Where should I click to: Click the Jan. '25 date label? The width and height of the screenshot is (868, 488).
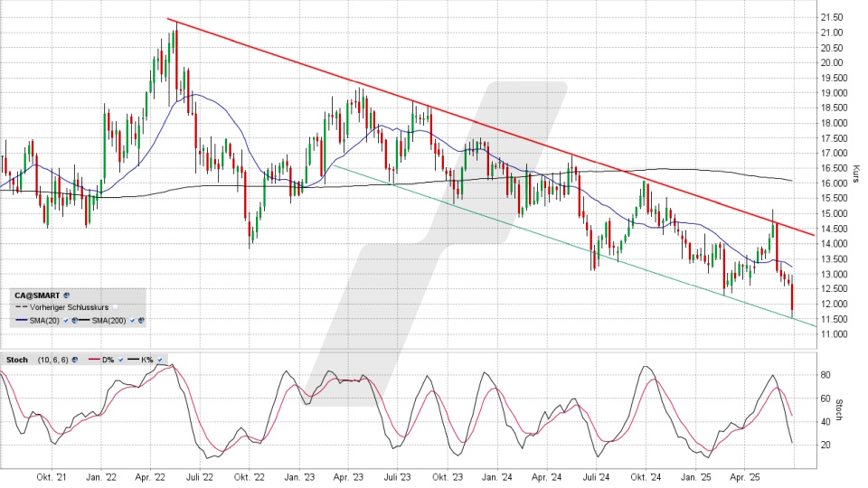point(696,477)
